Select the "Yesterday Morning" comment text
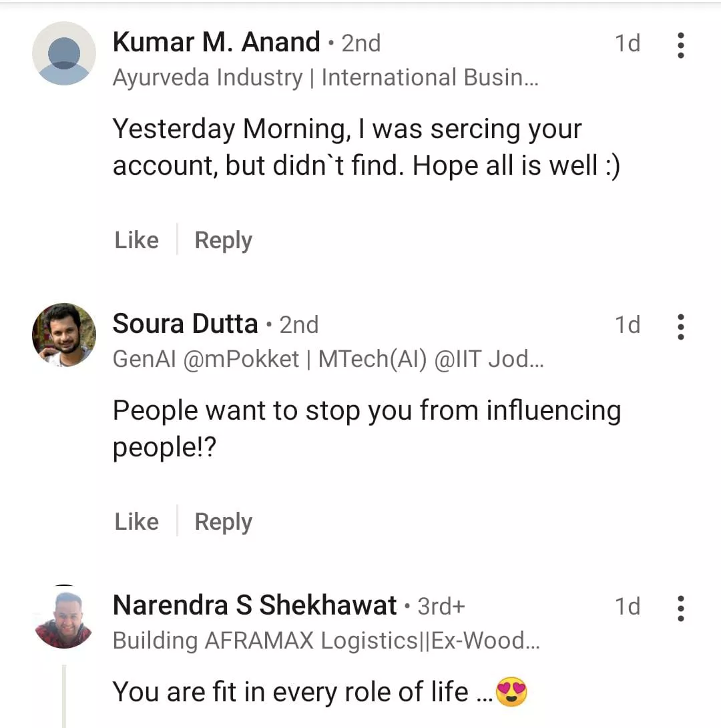 coord(366,147)
